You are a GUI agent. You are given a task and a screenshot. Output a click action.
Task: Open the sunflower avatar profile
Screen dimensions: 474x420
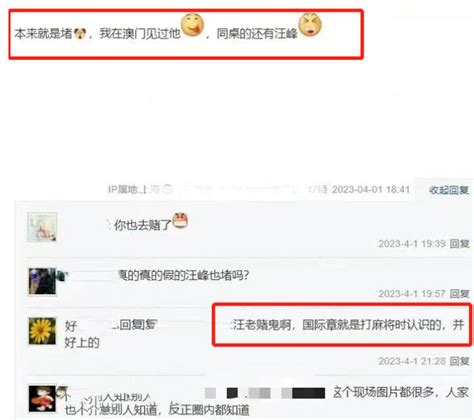(x=42, y=331)
